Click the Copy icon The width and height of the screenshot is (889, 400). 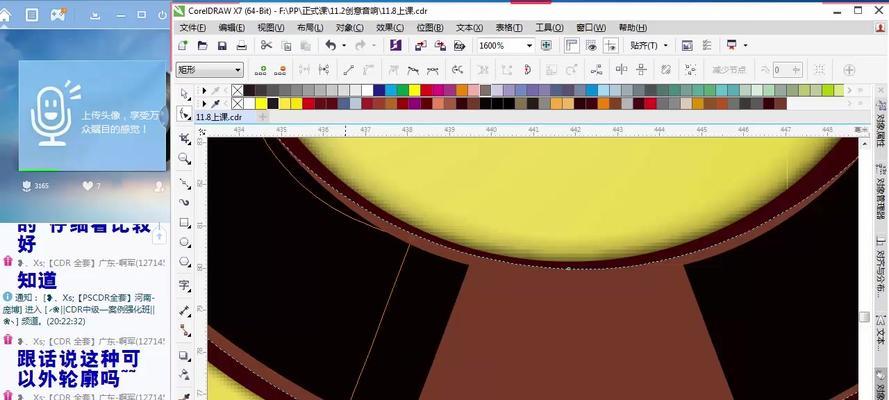(286, 46)
